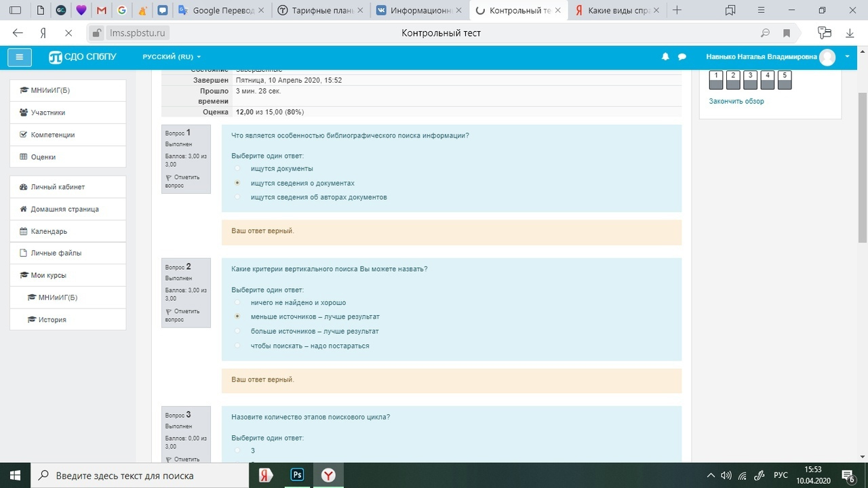
Task: Toggle the hamburger side navigation button
Action: 19,57
